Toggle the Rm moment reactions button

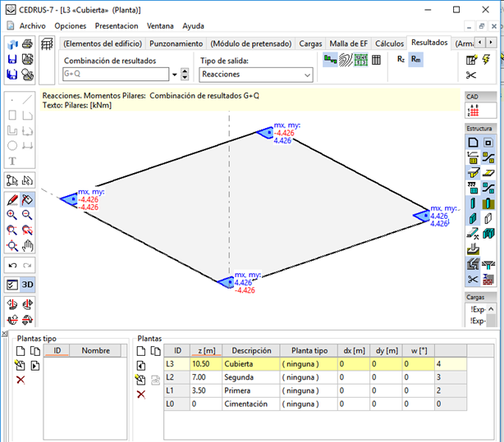point(415,59)
